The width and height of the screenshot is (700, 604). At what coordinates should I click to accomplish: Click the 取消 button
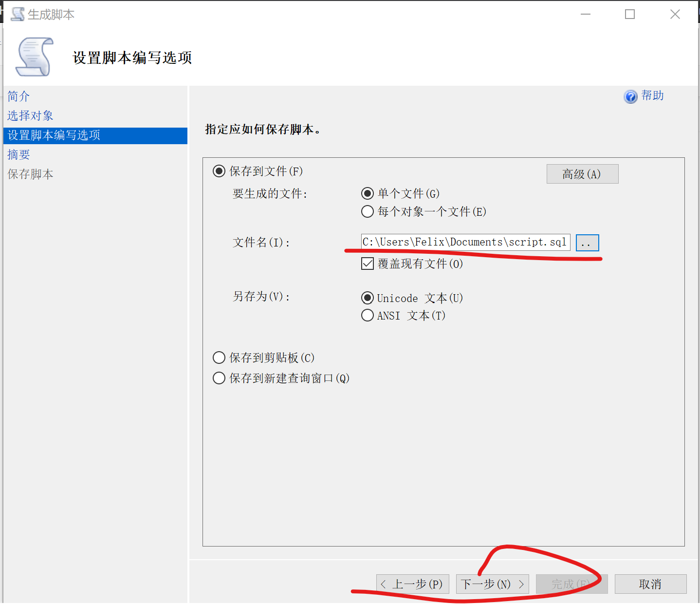click(x=650, y=584)
